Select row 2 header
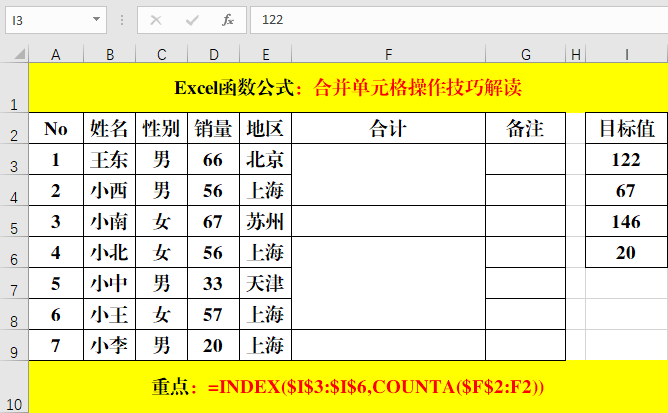 pyautogui.click(x=14, y=128)
